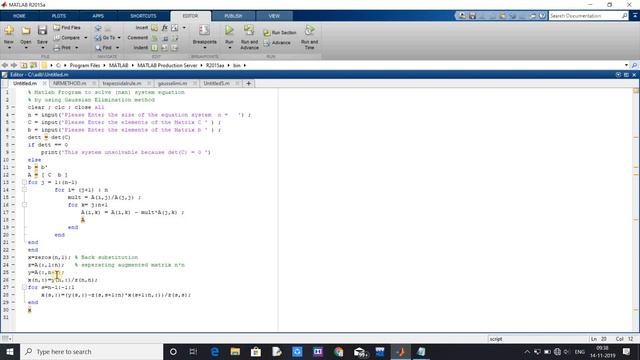The image size is (640, 360).
Task: Run the script with the green Run icon
Action: tap(229, 30)
